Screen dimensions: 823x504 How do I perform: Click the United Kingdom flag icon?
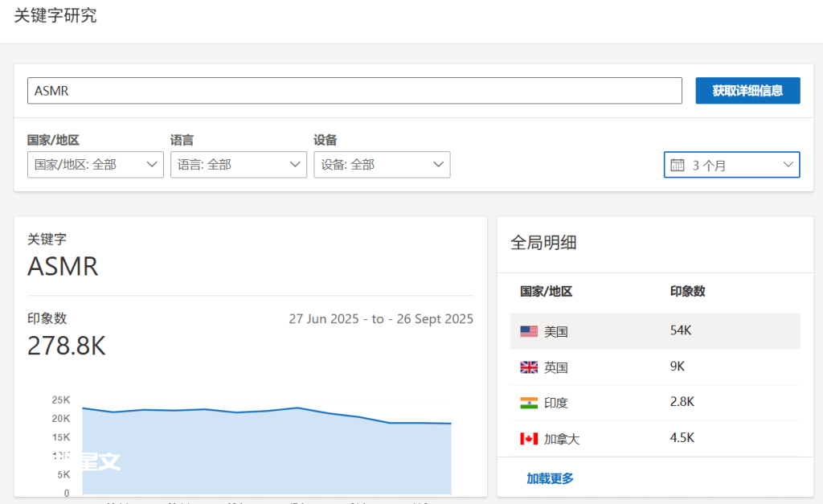(x=528, y=367)
